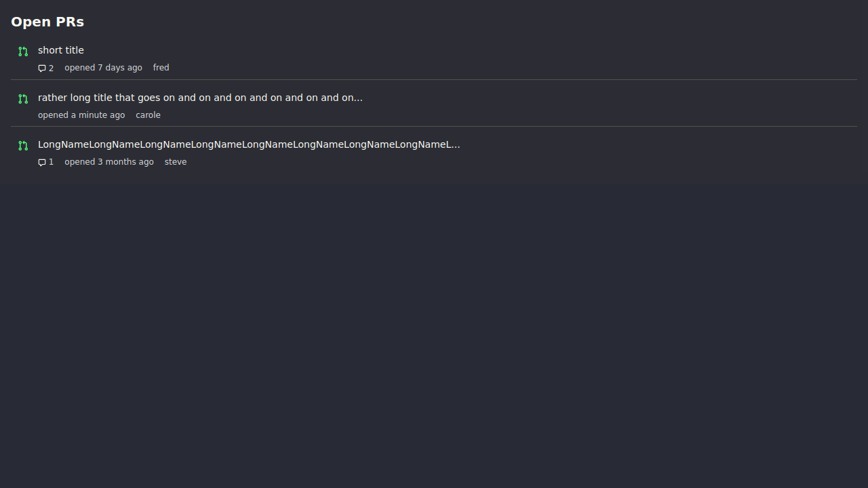Click the ellipsis ending the "rather long title"
868x488 pixels.
(x=358, y=98)
